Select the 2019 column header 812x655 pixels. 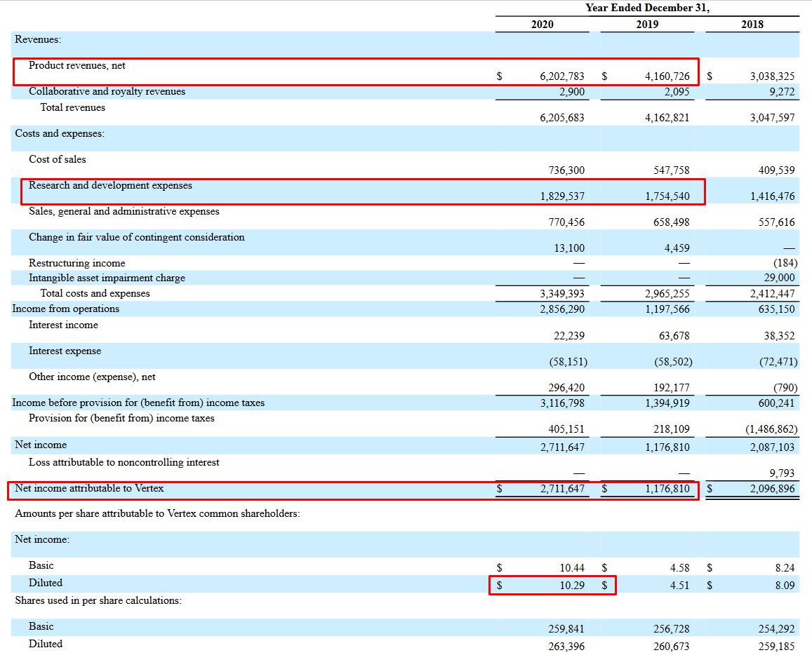point(647,25)
